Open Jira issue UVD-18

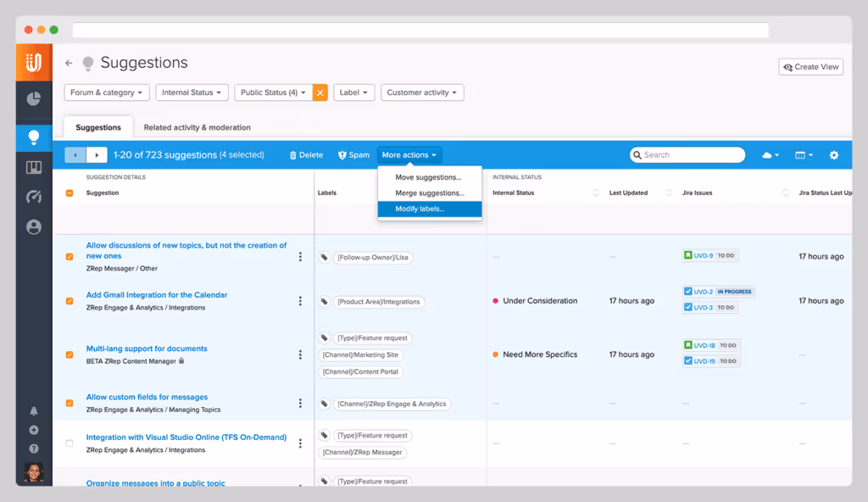pos(704,345)
